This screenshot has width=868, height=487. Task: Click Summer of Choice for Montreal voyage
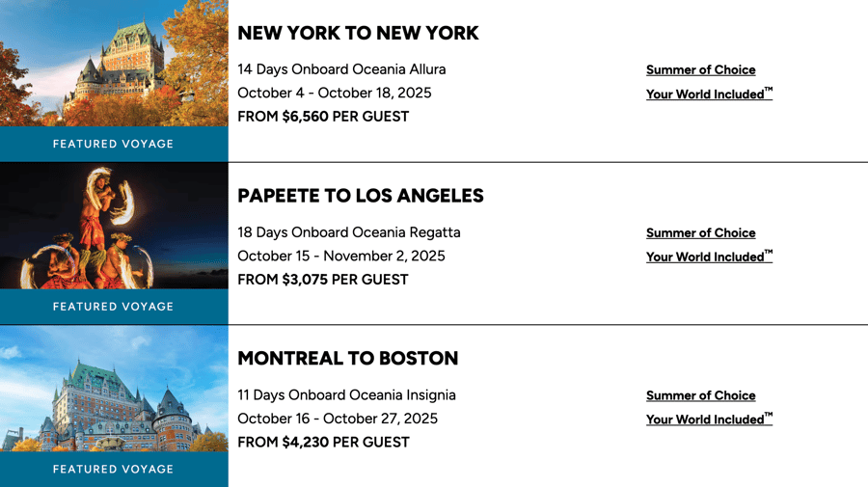tap(701, 395)
